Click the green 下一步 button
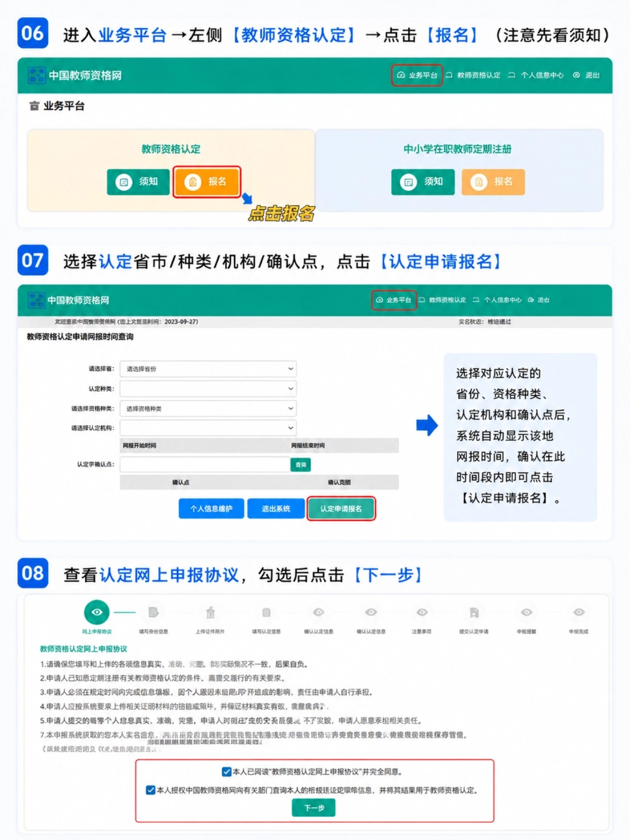Viewport: 630px width, 840px height. 313,808
